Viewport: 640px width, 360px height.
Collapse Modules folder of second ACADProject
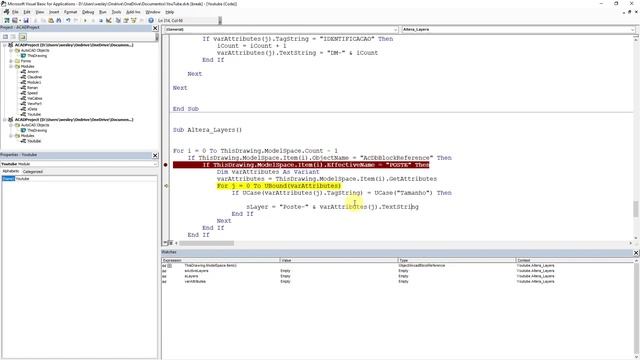[11, 136]
